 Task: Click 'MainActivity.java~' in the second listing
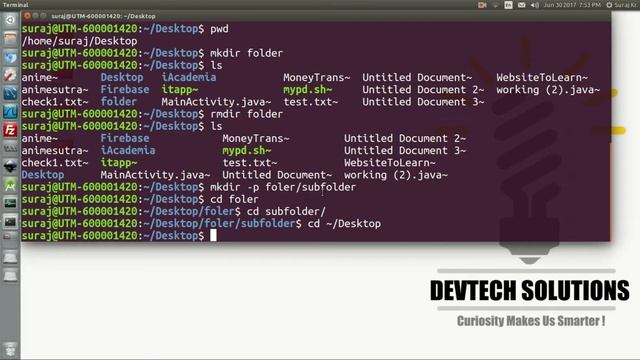pos(156,175)
